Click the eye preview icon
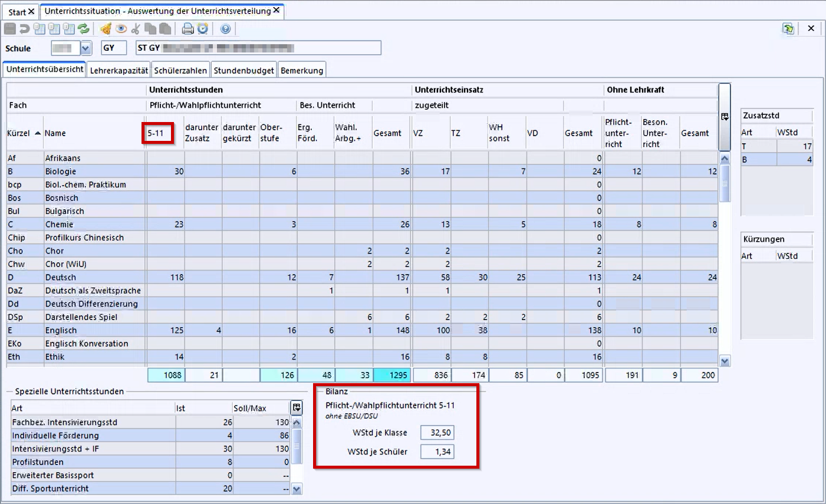Viewport: 826px width, 504px height. 121,28
